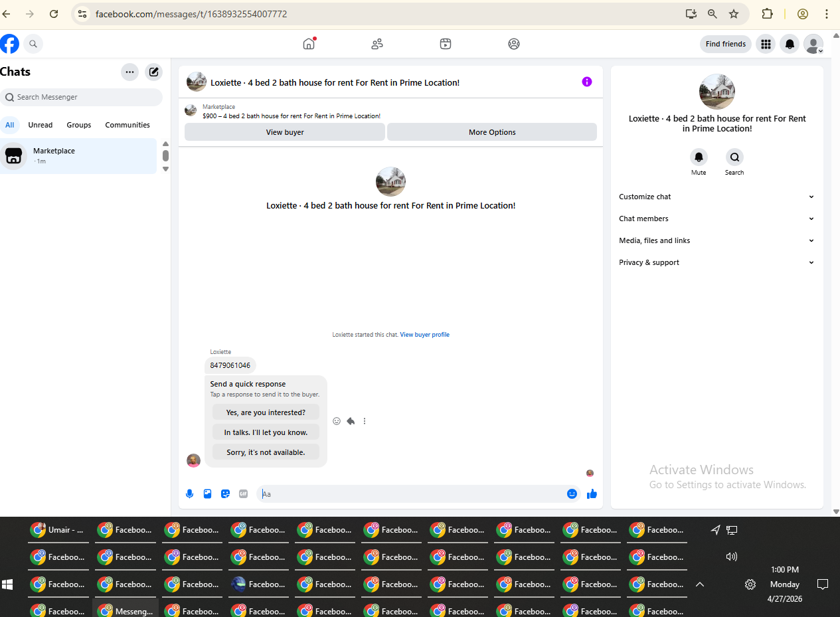Select the Unread chats tab
Screen dimensions: 840x617
click(x=41, y=125)
